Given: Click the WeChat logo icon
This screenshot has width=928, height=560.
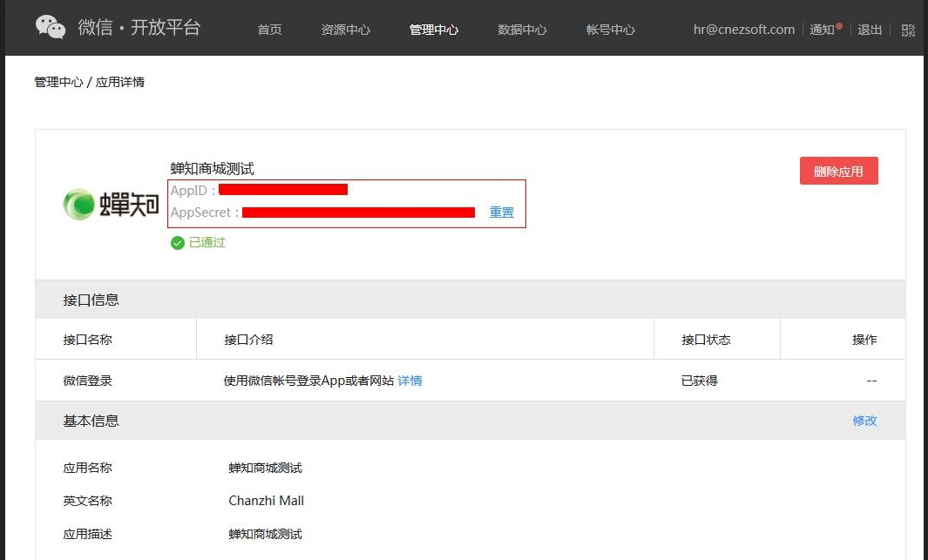Looking at the screenshot, I should tap(51, 27).
